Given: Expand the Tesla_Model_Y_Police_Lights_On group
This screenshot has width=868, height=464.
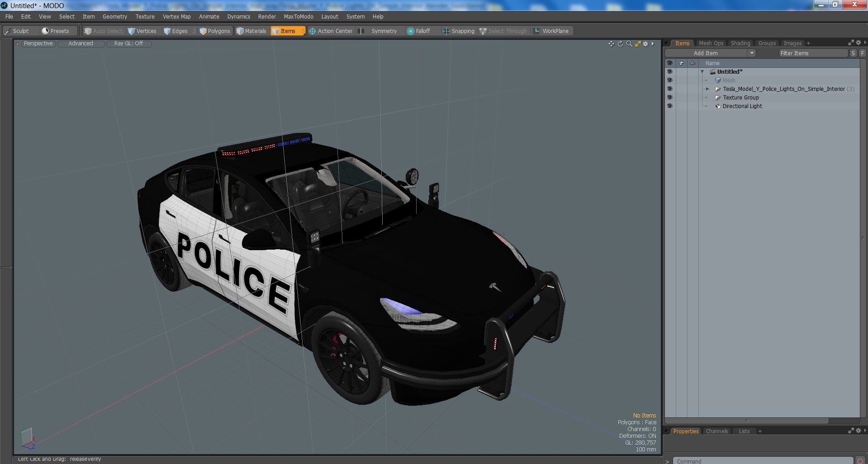Looking at the screenshot, I should click(708, 89).
